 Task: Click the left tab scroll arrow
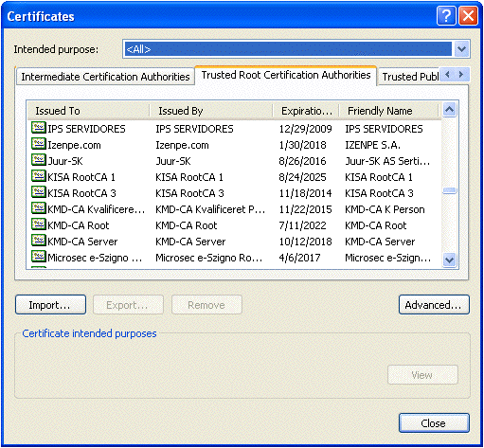pos(447,75)
